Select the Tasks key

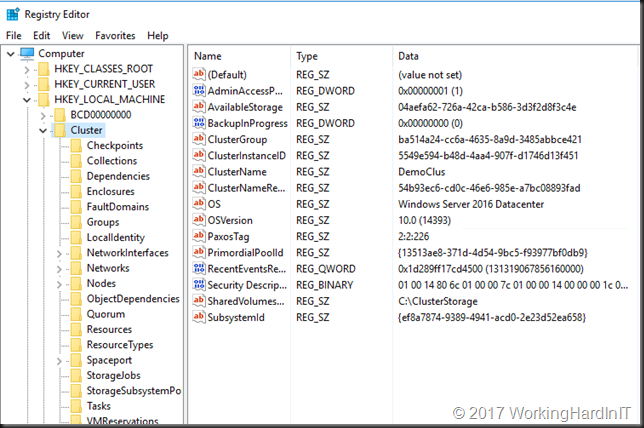coord(99,406)
